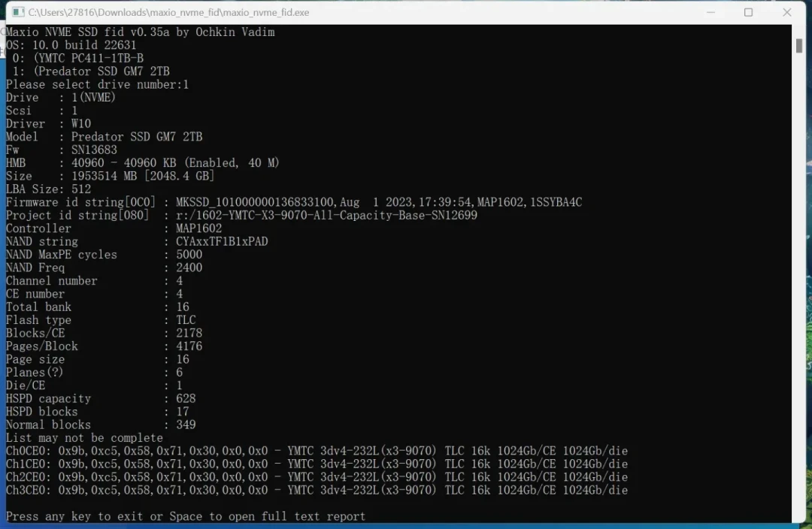Screen dimensions: 812x529
Task: Click the 'OS: 10.0 build 22631' line
Action: coord(71,45)
